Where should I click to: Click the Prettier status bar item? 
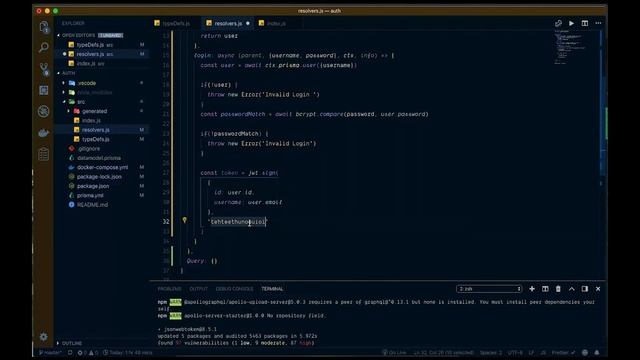point(563,352)
